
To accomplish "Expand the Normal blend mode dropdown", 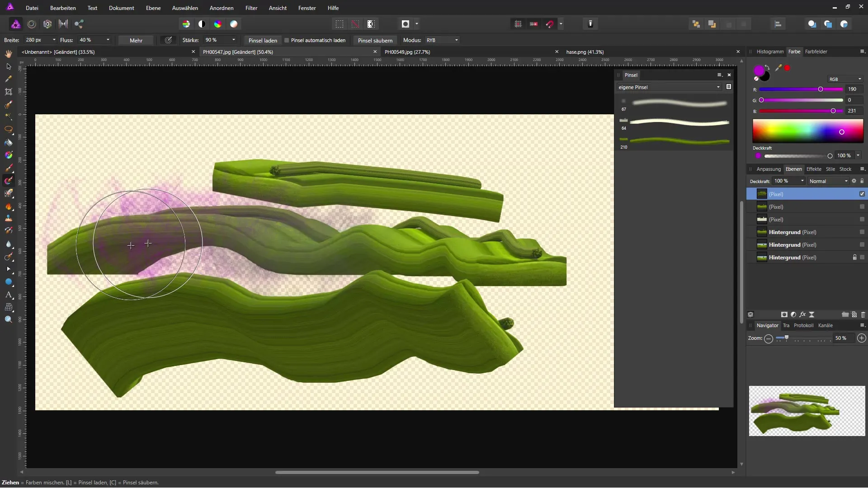I will (x=828, y=181).
